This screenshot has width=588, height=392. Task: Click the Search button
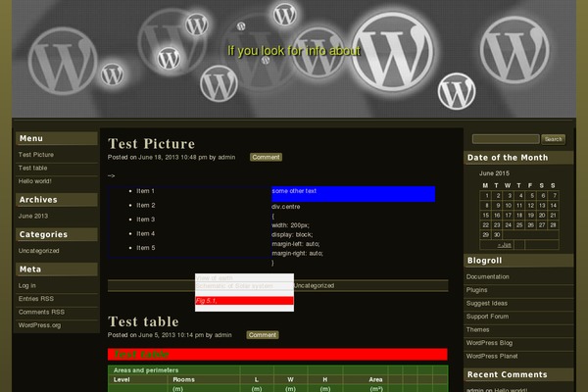pyautogui.click(x=553, y=139)
